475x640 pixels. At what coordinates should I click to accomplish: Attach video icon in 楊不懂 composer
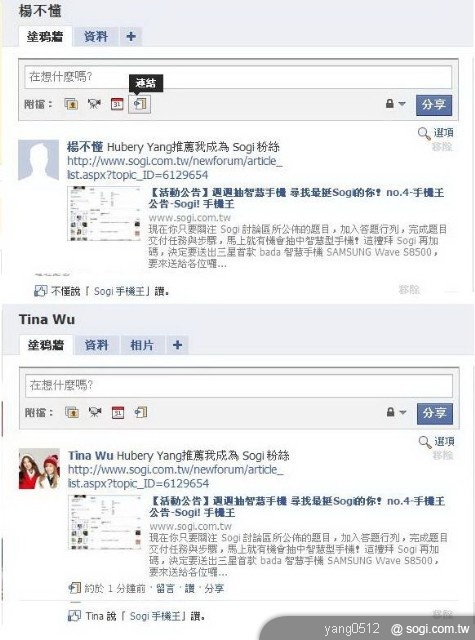pos(94,104)
